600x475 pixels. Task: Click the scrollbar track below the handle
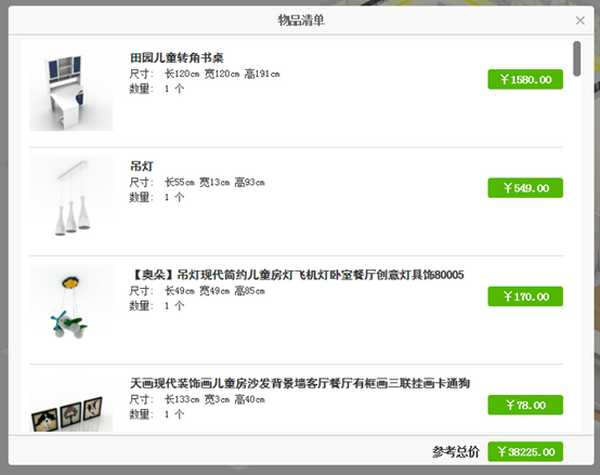pos(577,253)
